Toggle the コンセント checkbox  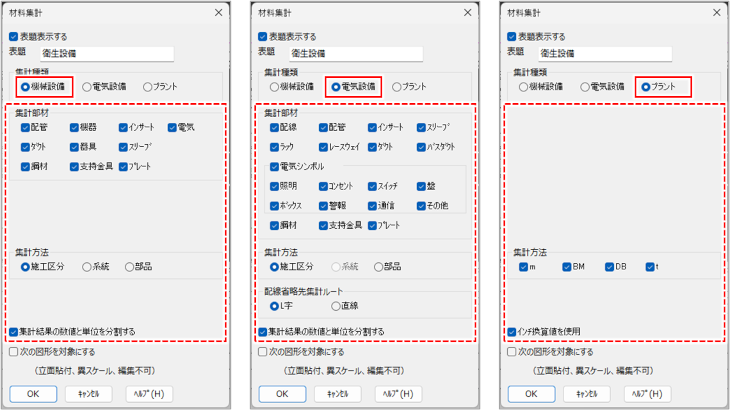pyautogui.click(x=324, y=186)
